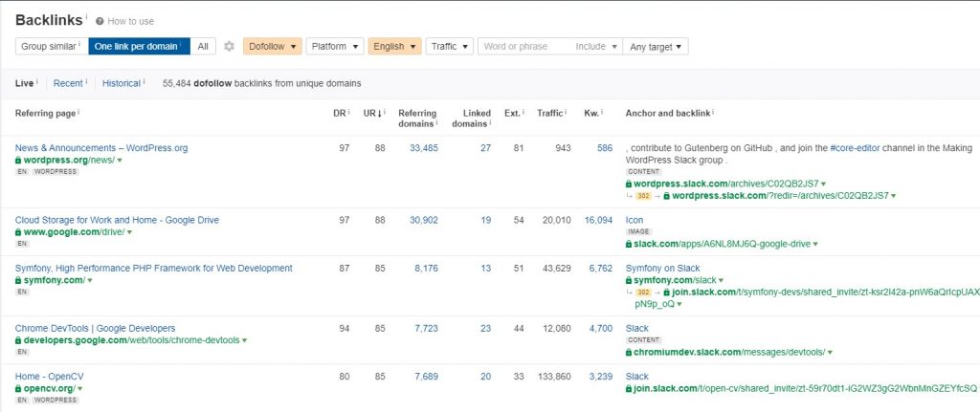Click linked domains value 27
Image resolution: width=980 pixels, height=412 pixels.
[485, 148]
